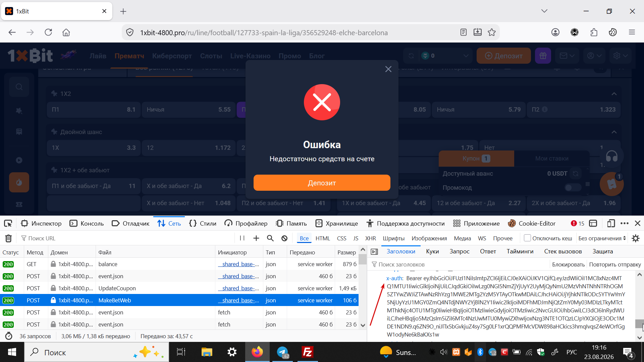This screenshot has width=644, height=362.
Task: Open the Хранилище DevTools tab
Action: click(x=336, y=223)
